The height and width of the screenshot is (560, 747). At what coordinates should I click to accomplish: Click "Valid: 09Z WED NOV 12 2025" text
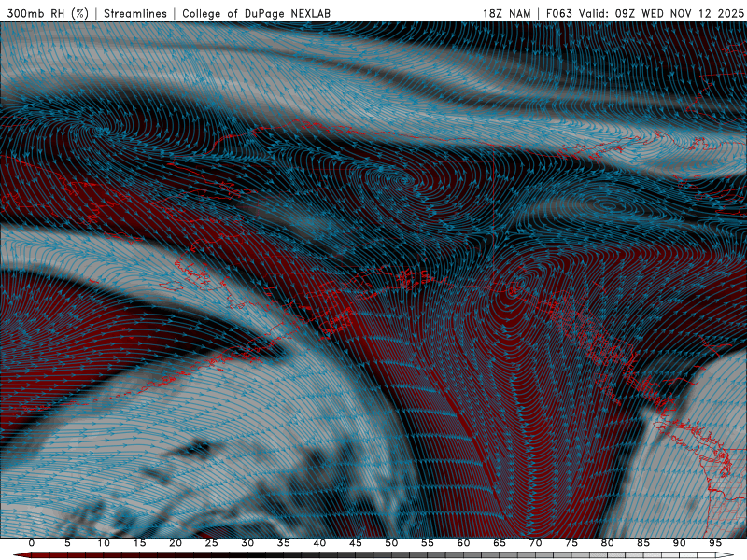[x=661, y=13]
